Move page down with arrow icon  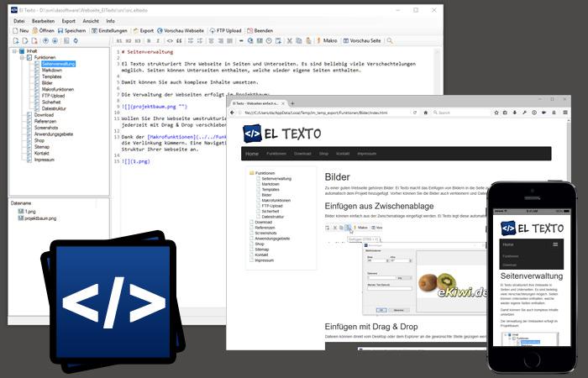pyautogui.click(x=55, y=41)
